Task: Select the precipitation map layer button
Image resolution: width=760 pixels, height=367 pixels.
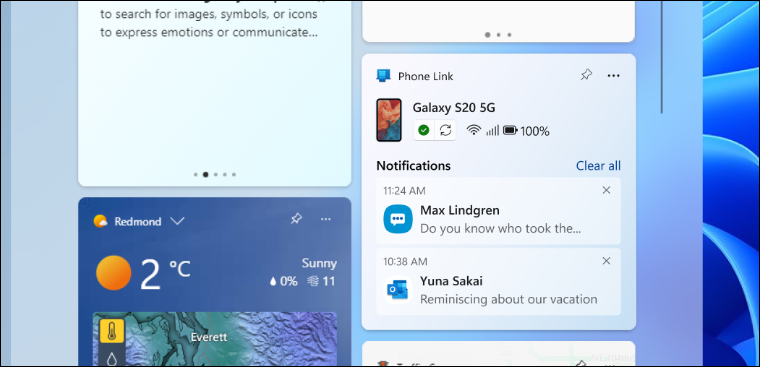Action: click(112, 358)
